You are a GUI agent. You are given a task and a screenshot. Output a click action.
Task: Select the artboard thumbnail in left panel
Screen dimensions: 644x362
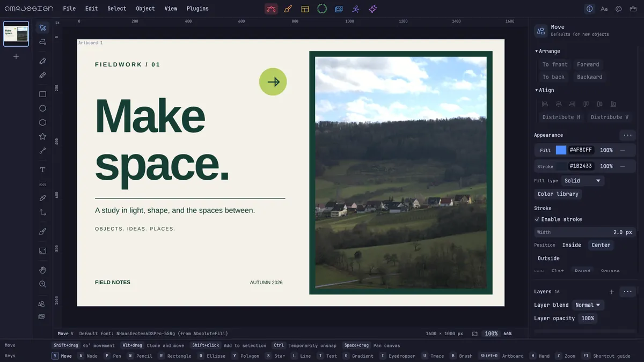pyautogui.click(x=16, y=34)
